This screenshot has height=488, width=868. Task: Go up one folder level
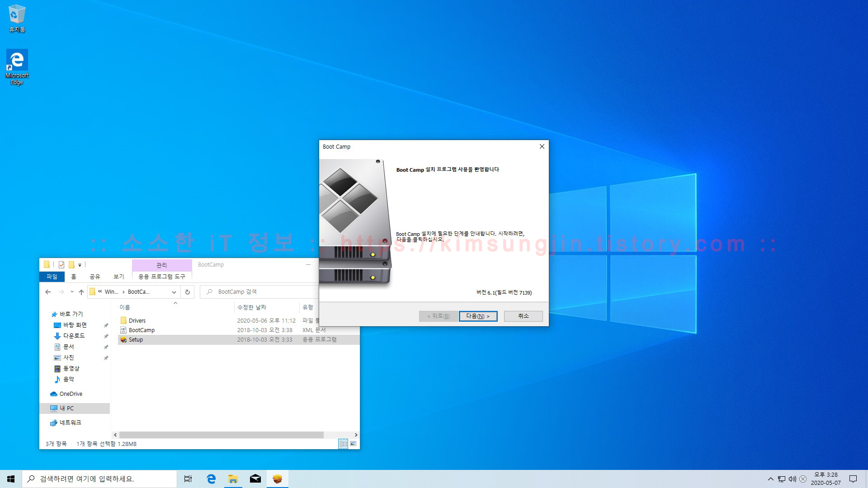coord(81,292)
